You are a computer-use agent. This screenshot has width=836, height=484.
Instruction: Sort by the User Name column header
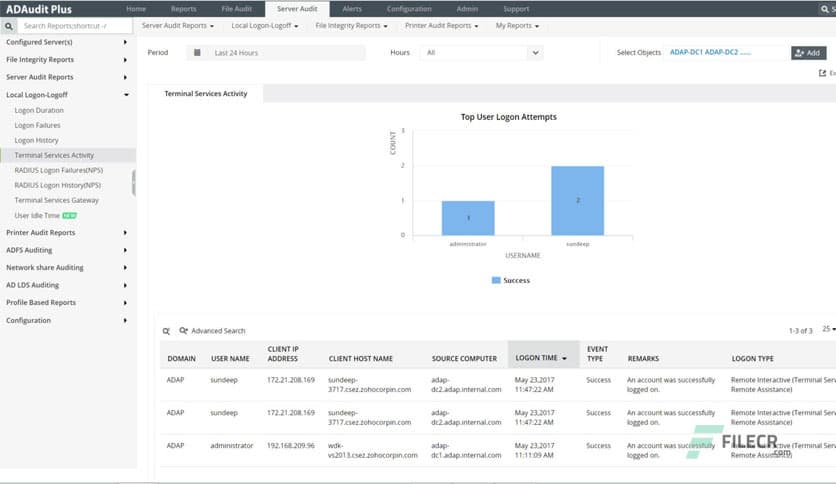[x=230, y=359]
